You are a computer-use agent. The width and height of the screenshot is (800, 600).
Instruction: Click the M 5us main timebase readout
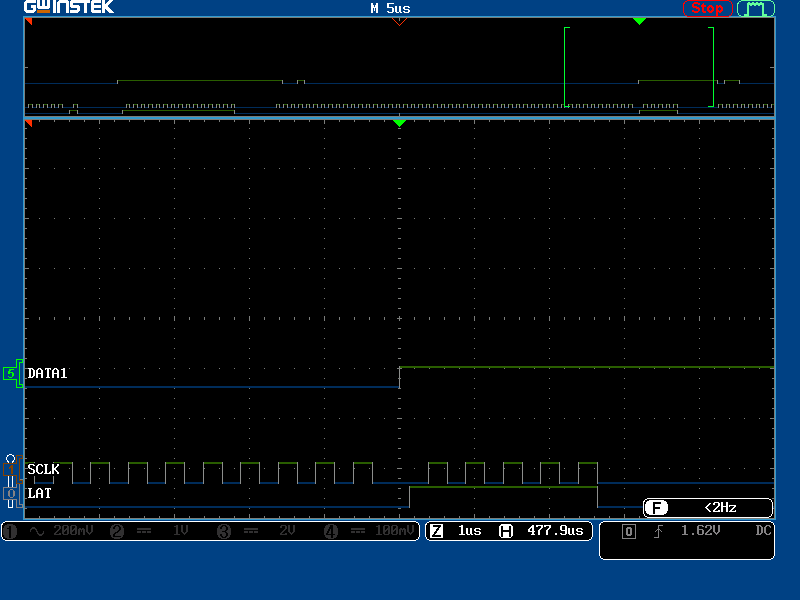click(x=390, y=9)
